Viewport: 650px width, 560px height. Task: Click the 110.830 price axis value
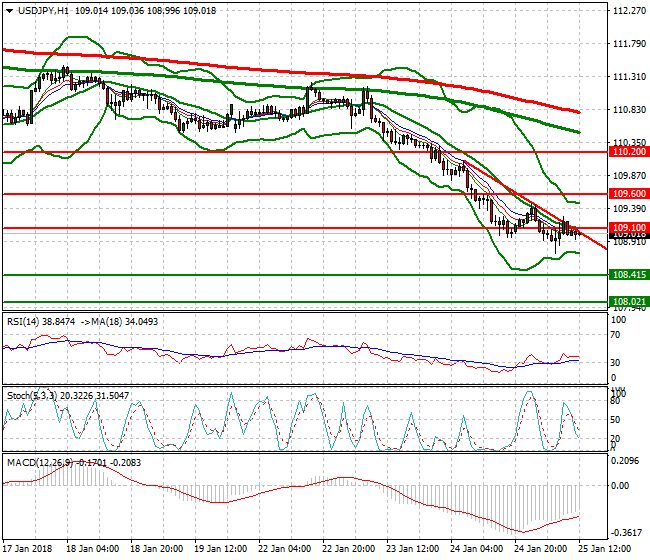click(x=629, y=109)
